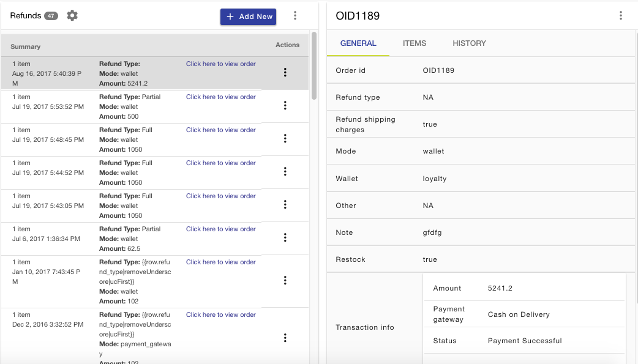Click the Transaction info label

click(364, 327)
